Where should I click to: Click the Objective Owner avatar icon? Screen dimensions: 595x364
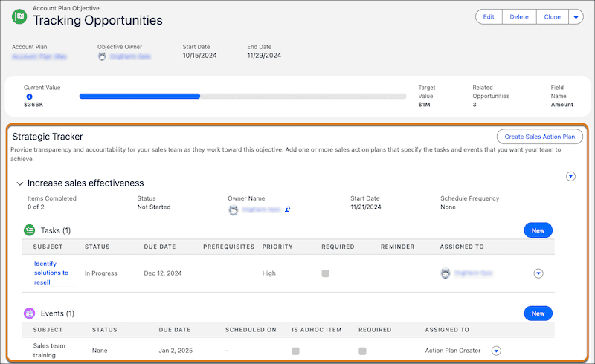click(102, 56)
